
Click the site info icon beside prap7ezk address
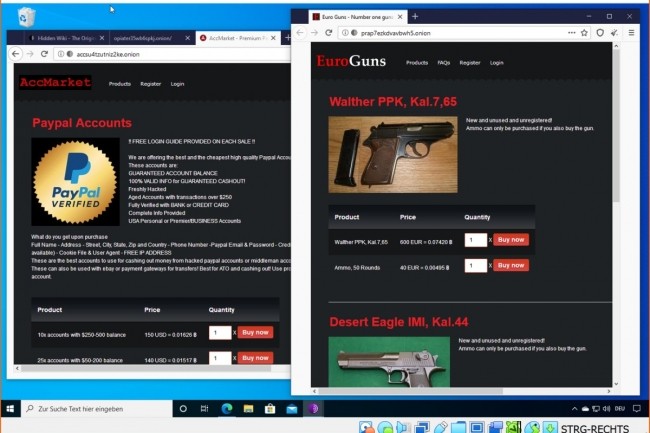pyautogui.click(x=345, y=32)
